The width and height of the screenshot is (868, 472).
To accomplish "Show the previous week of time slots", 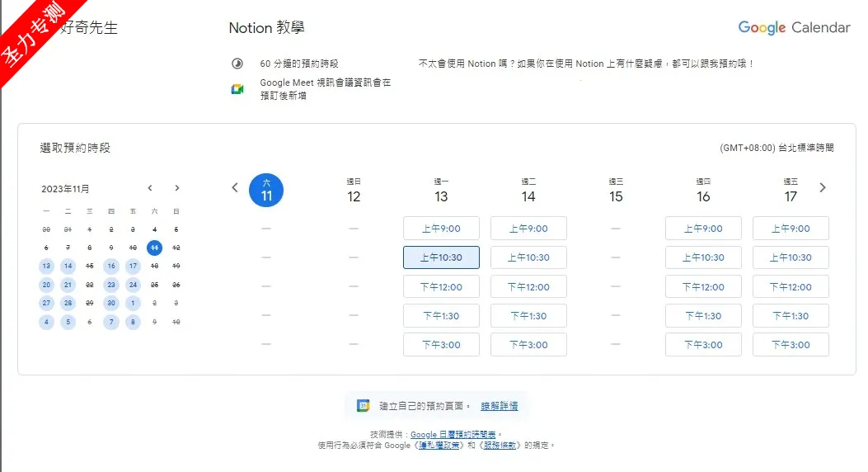I will (x=235, y=188).
